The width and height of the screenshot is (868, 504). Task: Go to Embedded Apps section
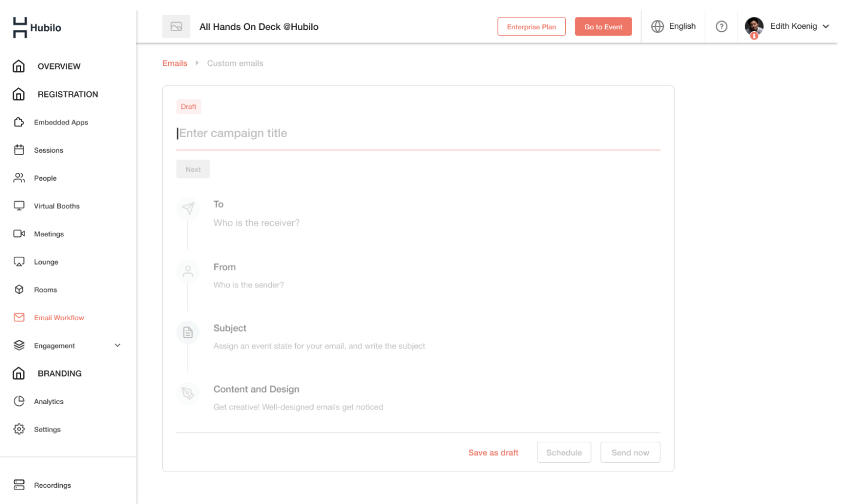click(61, 122)
